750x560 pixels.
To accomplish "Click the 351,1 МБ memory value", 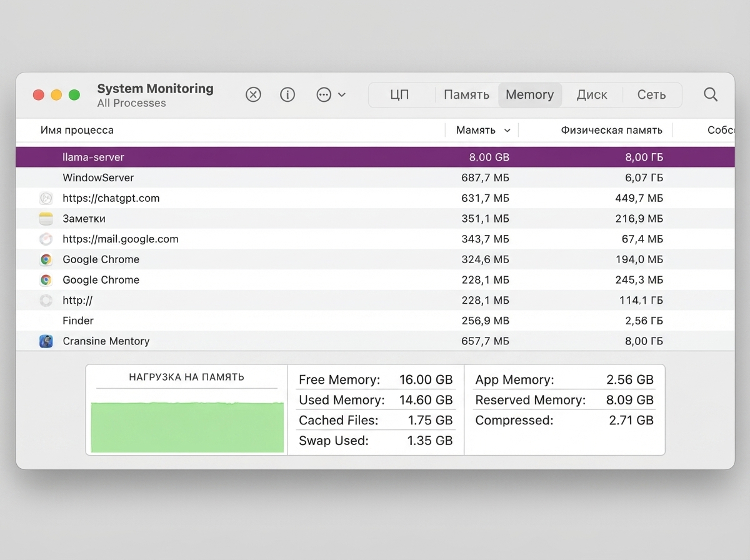I will [485, 219].
